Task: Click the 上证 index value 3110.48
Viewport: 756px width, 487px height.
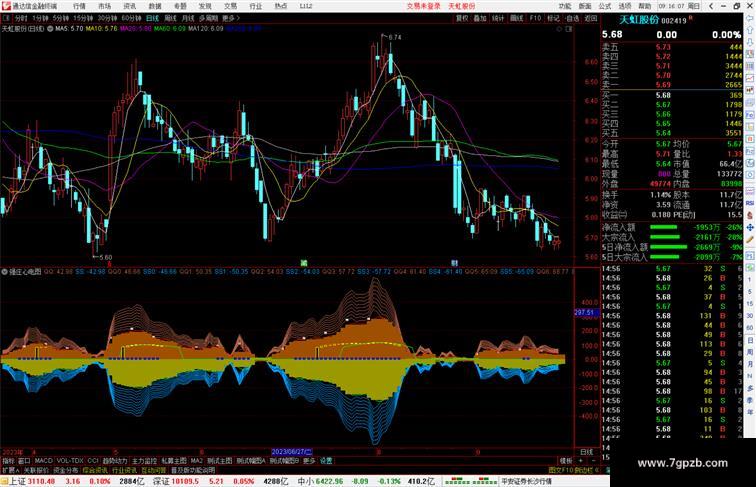Action: (41, 481)
